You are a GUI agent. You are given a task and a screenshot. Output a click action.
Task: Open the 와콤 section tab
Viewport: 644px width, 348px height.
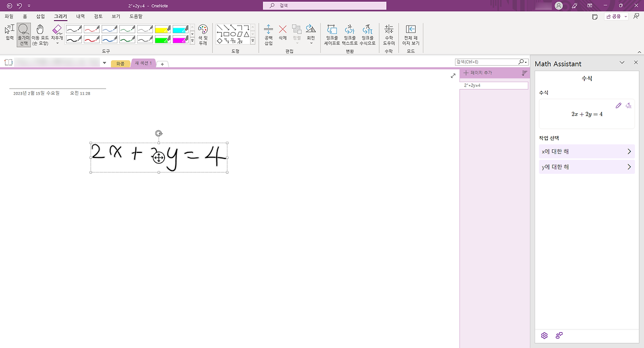121,63
